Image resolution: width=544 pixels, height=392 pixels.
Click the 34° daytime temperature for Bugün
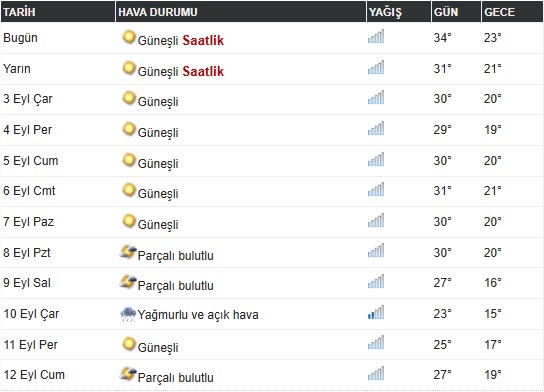pos(442,38)
